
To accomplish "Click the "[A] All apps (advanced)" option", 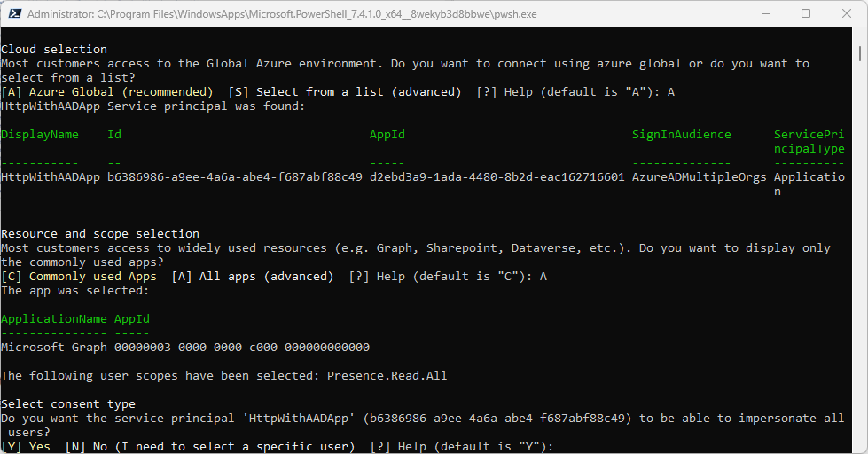I will click(253, 277).
